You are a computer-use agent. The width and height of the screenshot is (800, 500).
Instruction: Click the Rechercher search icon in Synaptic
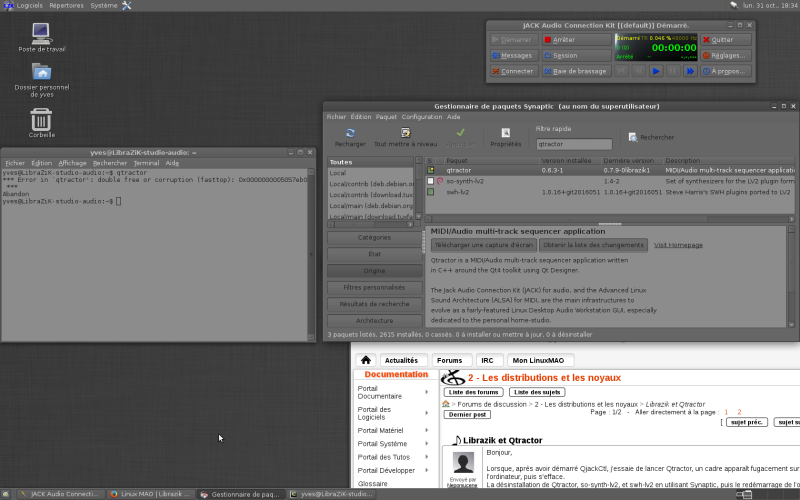633,137
